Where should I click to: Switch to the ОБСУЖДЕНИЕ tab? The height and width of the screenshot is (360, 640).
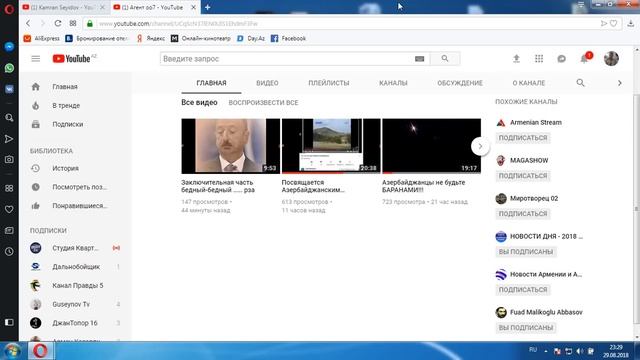click(460, 83)
